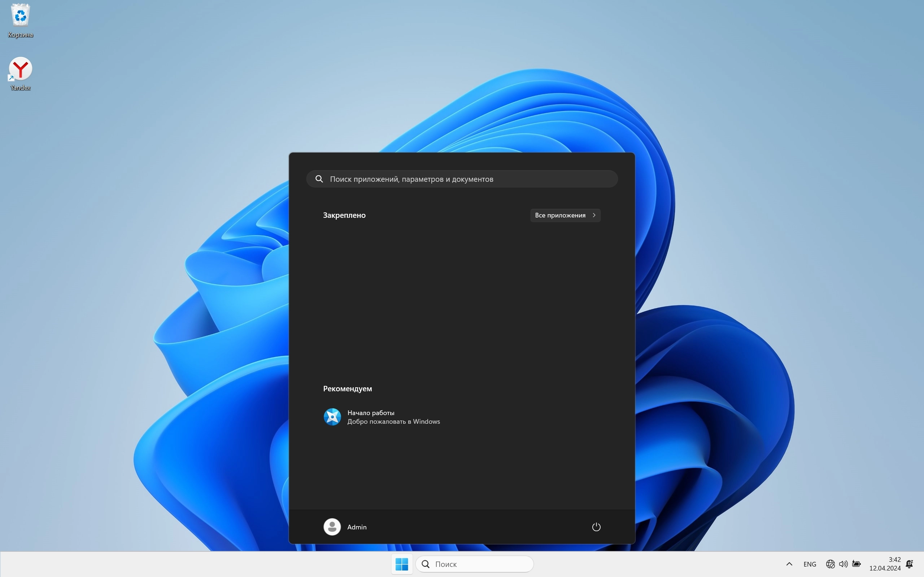Click the Admin account name
This screenshot has width=924, height=577.
pyautogui.click(x=357, y=527)
